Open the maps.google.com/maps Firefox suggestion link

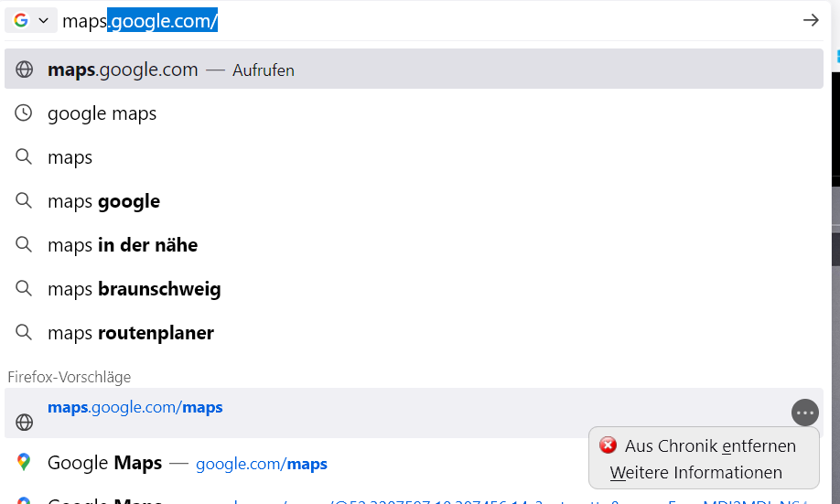(135, 407)
